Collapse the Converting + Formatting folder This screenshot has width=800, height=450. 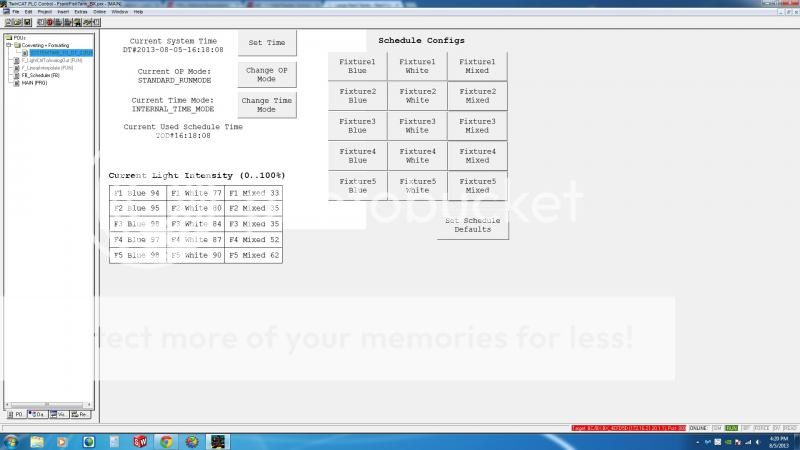[8, 45]
